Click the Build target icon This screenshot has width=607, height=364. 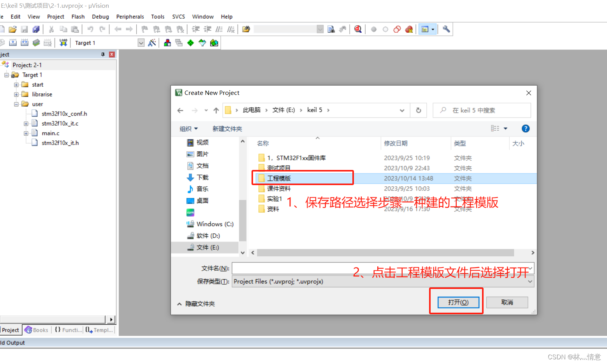[13, 43]
